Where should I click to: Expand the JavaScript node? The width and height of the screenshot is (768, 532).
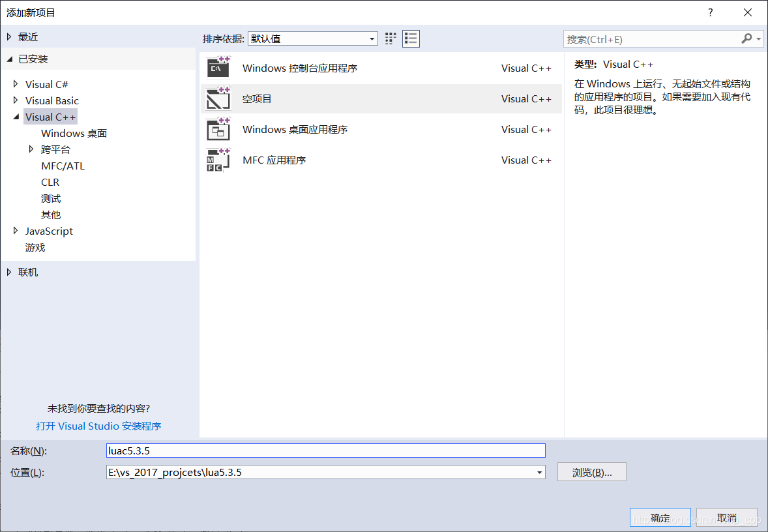point(16,231)
